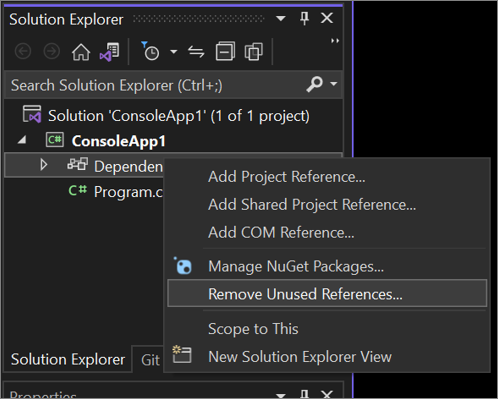498x399 pixels.
Task: Open toolbar overflow chevron
Action: [x=335, y=41]
